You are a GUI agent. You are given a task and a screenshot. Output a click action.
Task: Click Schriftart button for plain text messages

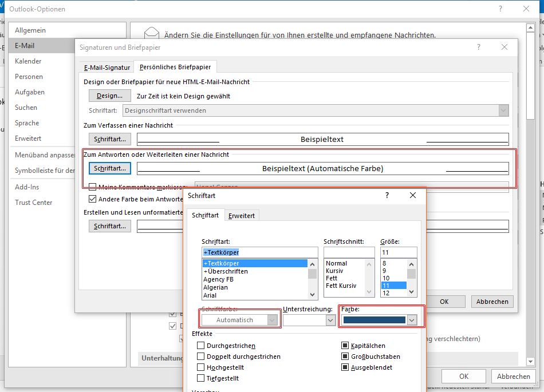point(109,226)
